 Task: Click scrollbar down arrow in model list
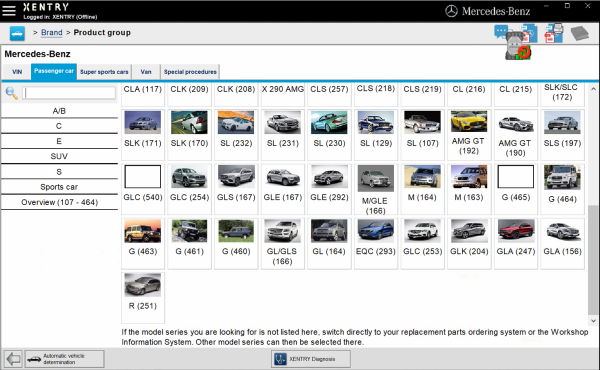[x=593, y=321]
